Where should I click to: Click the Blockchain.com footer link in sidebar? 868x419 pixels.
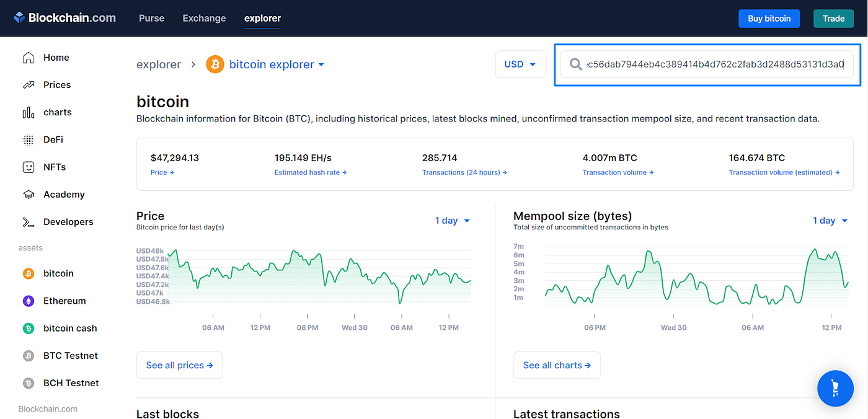point(48,409)
